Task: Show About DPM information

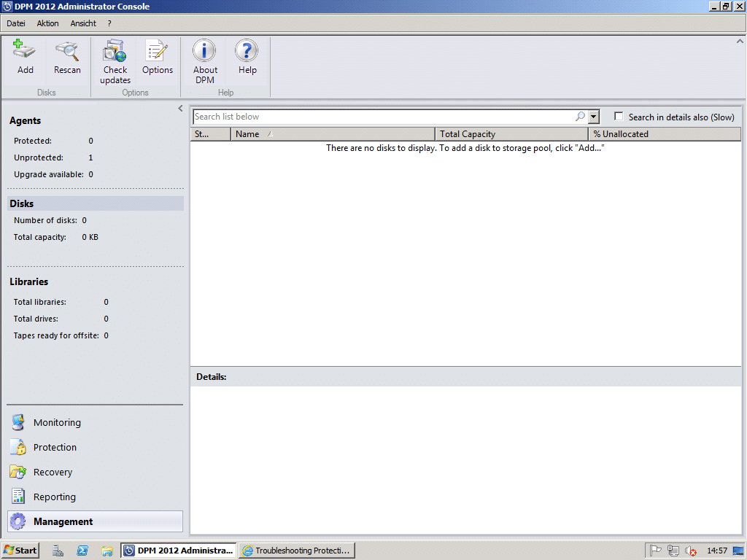Action: tap(205, 62)
